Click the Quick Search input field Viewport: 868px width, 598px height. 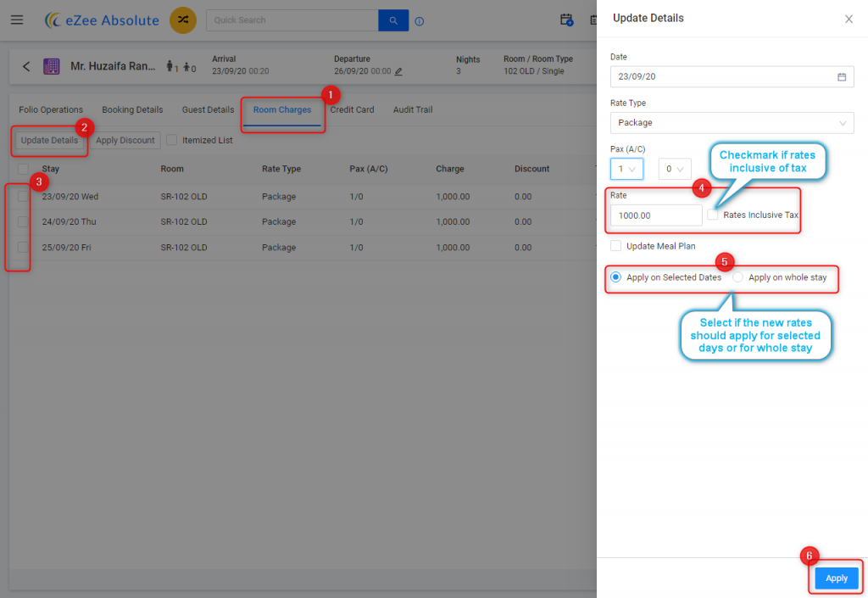pyautogui.click(x=292, y=20)
